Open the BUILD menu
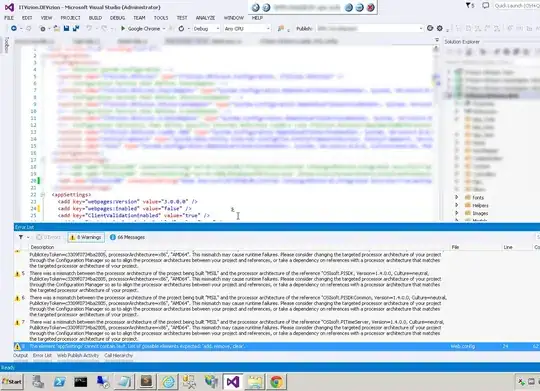The height and width of the screenshot is (391, 540). [95, 18]
